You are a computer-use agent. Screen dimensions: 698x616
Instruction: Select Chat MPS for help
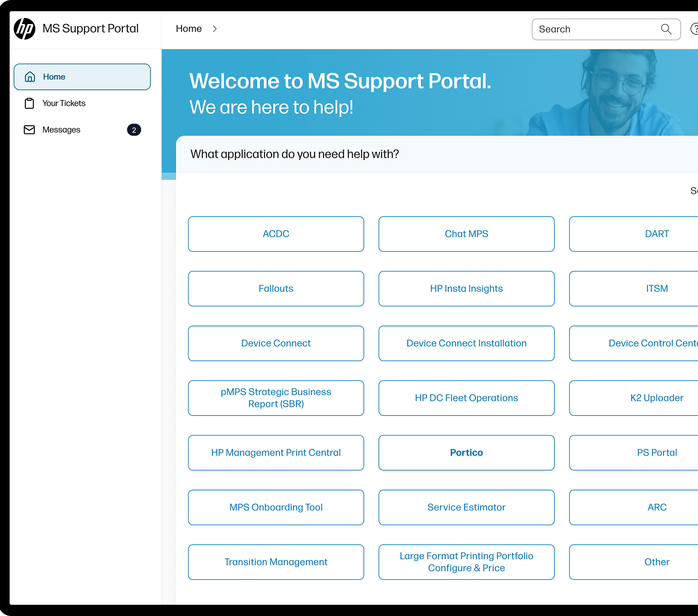click(x=466, y=234)
